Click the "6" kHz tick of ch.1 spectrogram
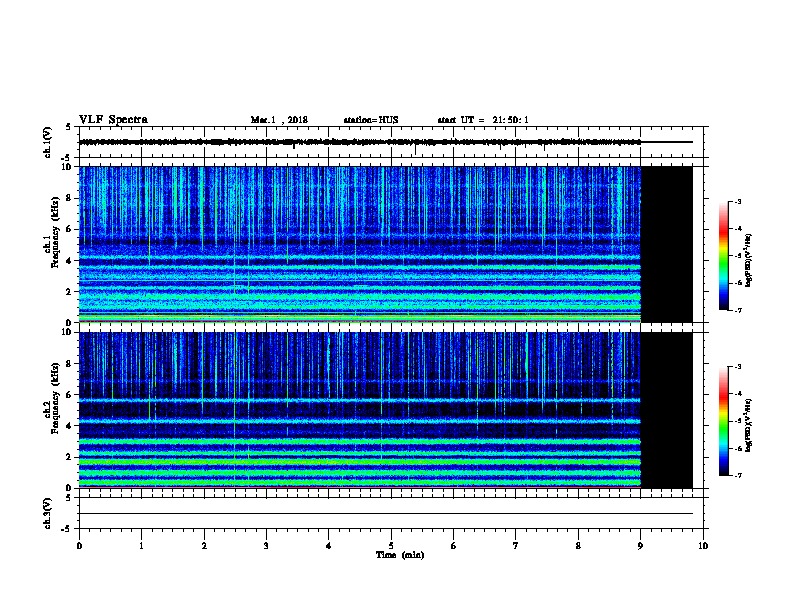The image size is (792, 612). (69, 230)
